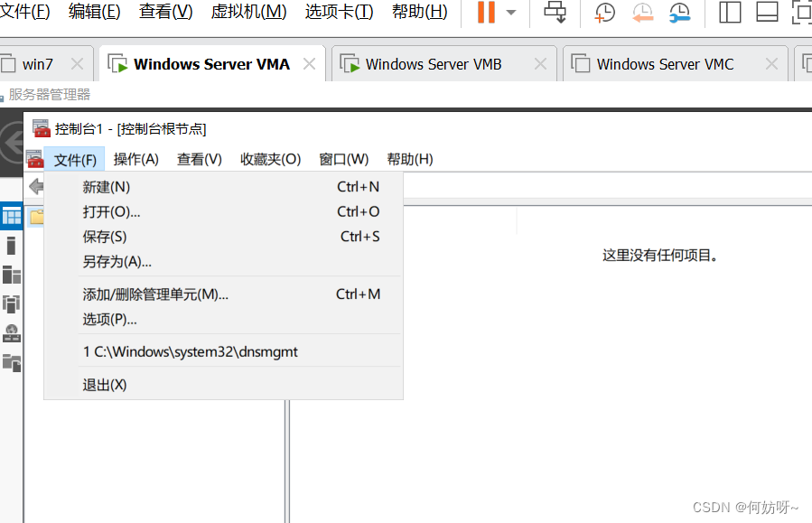Click the Server Manager back arrow button
This screenshot has width=812, height=523.
13,143
